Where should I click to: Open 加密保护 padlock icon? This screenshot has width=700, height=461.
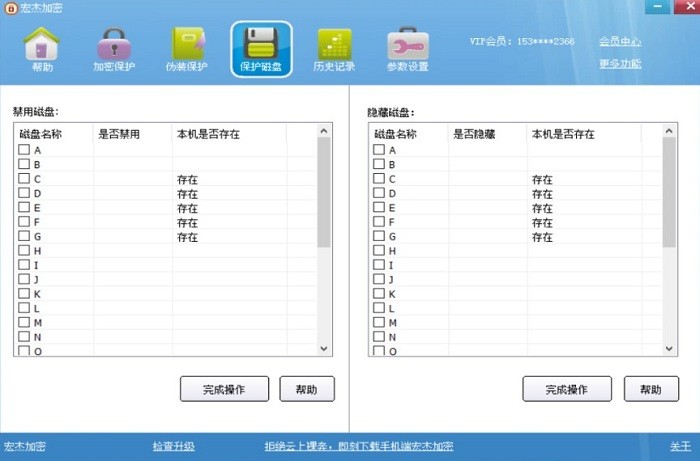114,49
